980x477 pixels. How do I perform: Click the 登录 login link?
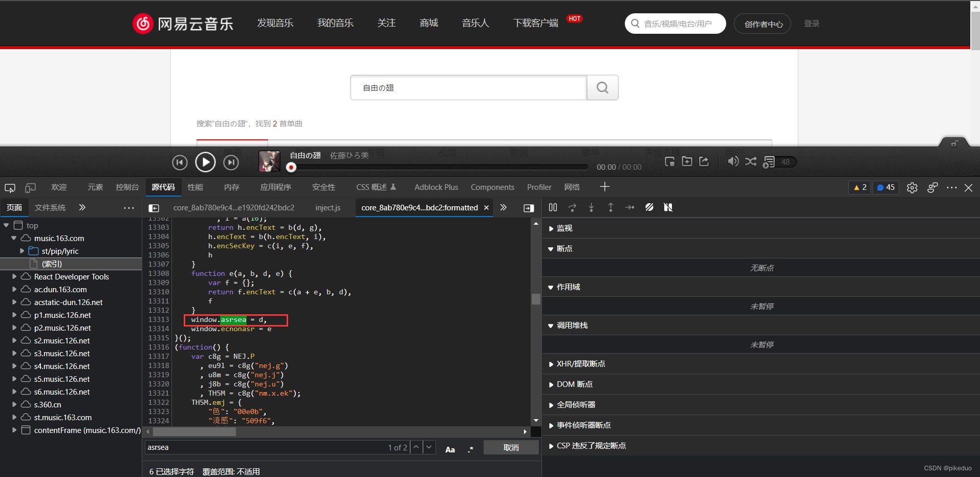pos(812,24)
